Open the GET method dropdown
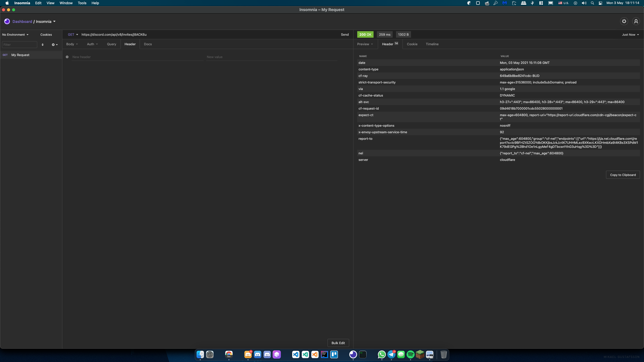 pos(73,34)
